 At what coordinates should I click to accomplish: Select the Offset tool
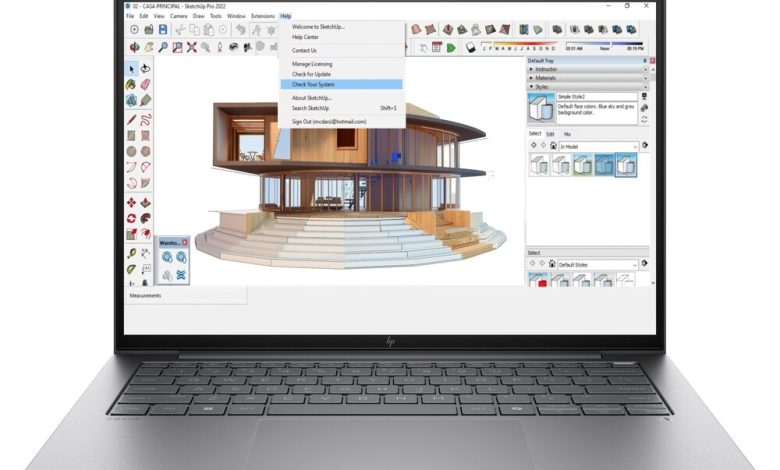coord(145,234)
